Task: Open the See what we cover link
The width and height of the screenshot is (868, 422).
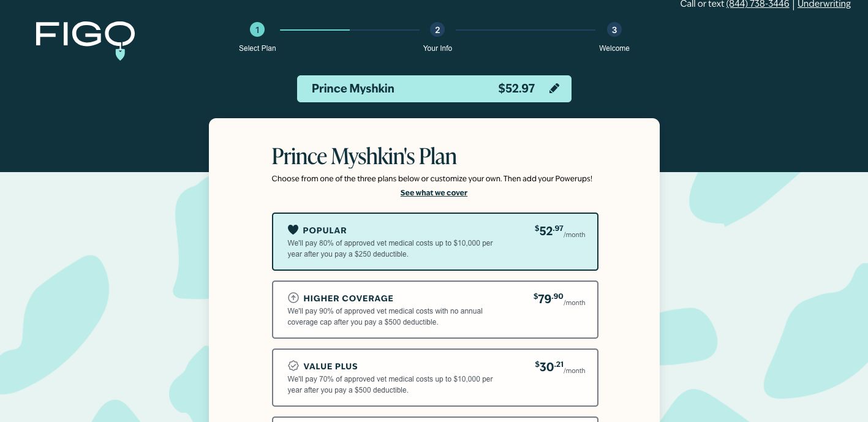Action: click(x=434, y=193)
